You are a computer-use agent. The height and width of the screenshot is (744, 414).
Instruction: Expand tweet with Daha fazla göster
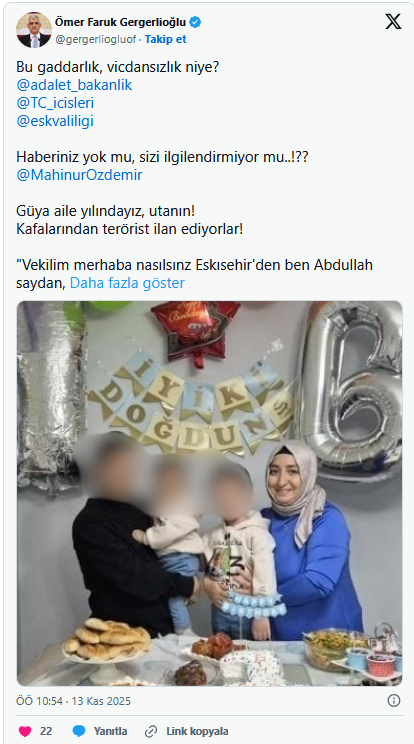[127, 283]
